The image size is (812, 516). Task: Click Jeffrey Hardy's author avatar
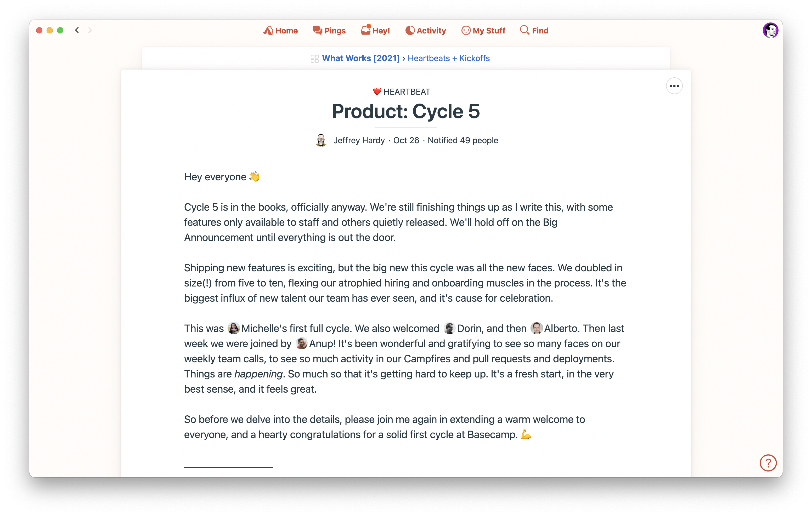click(321, 140)
